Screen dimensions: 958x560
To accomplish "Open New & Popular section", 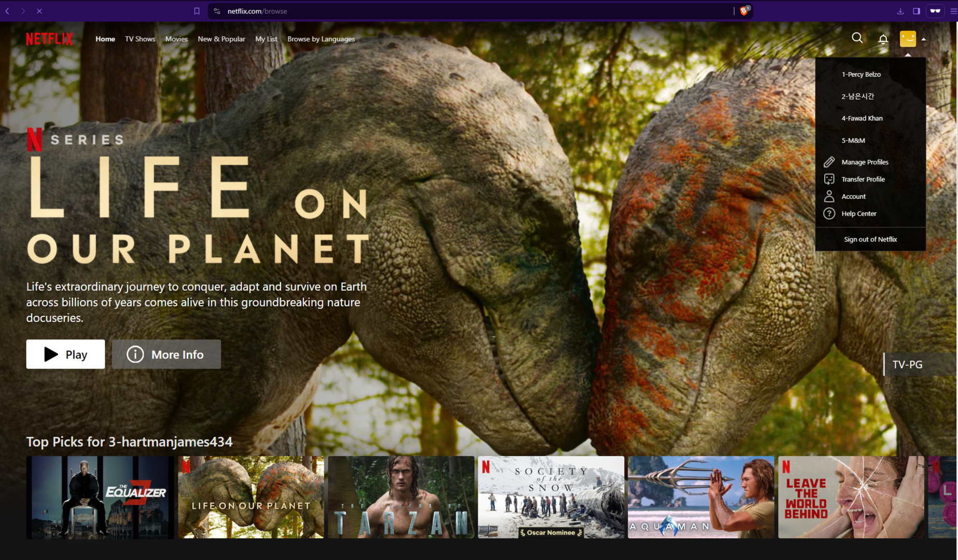I will point(221,39).
